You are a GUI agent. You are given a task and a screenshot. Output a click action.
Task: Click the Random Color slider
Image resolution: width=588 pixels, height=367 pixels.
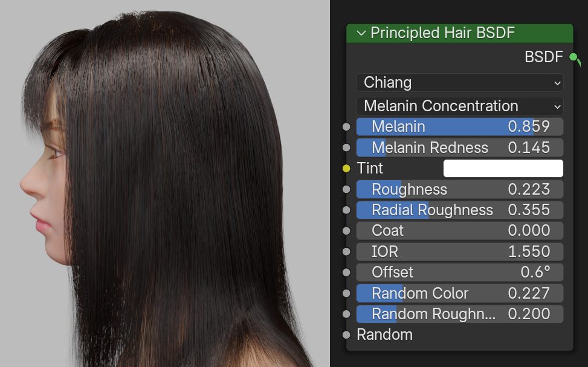tap(459, 293)
